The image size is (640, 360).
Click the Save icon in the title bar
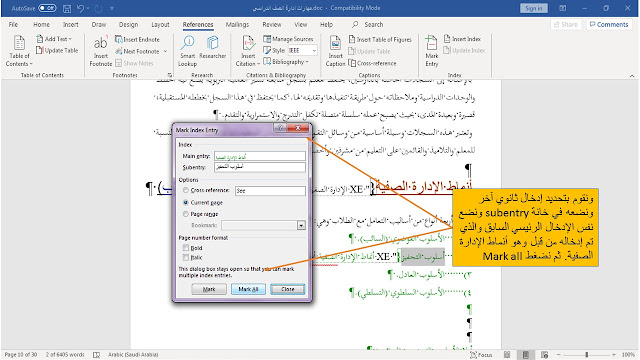pyautogui.click(x=67, y=8)
